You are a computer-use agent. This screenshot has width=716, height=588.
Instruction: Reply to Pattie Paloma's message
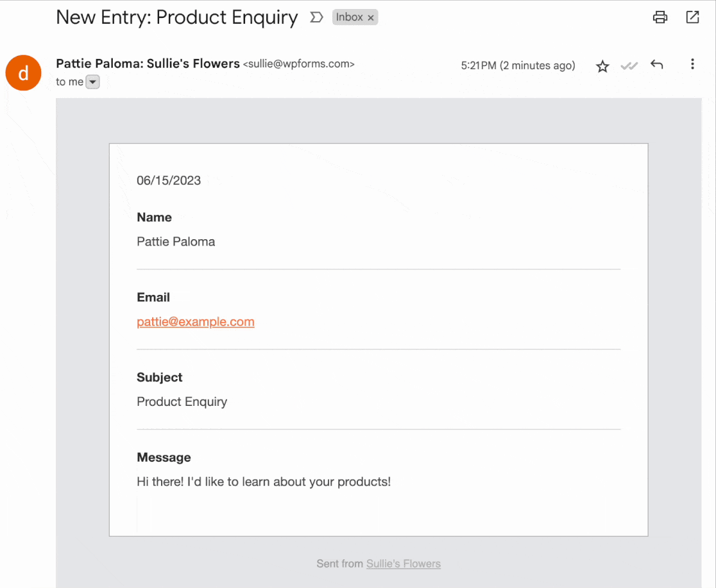[x=656, y=65]
